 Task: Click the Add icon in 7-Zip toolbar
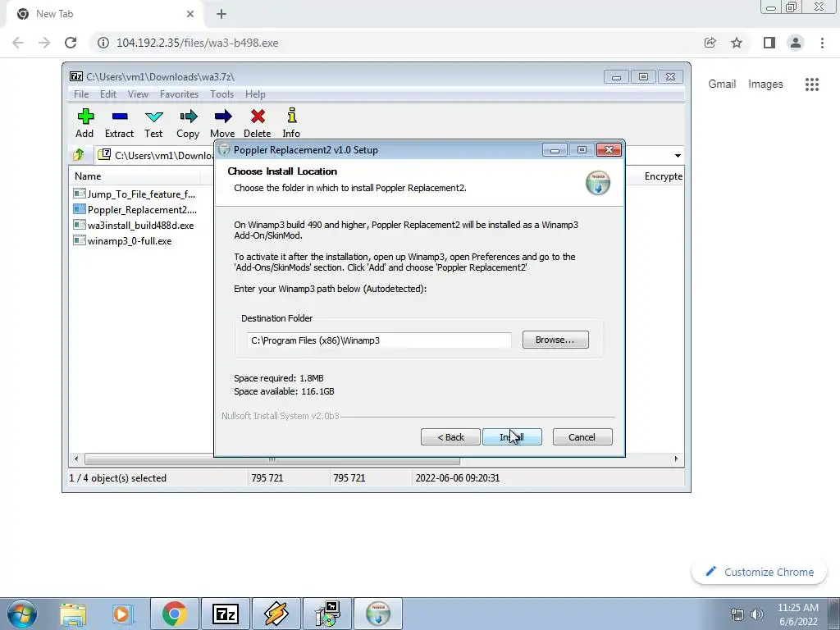(84, 116)
